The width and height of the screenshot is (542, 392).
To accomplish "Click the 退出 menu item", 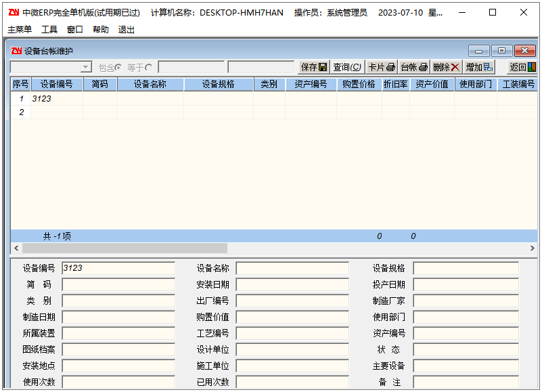I will (x=126, y=30).
